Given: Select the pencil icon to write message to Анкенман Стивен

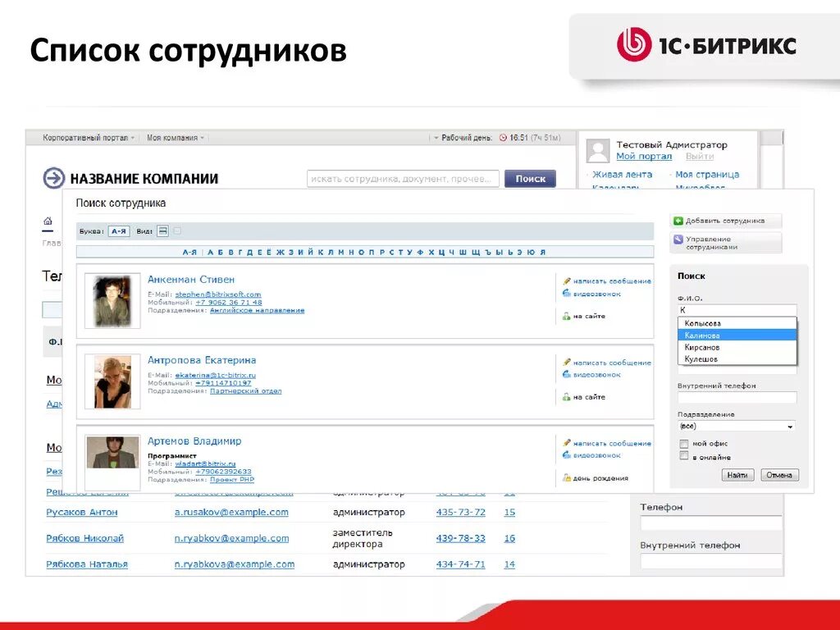Looking at the screenshot, I should coord(565,281).
